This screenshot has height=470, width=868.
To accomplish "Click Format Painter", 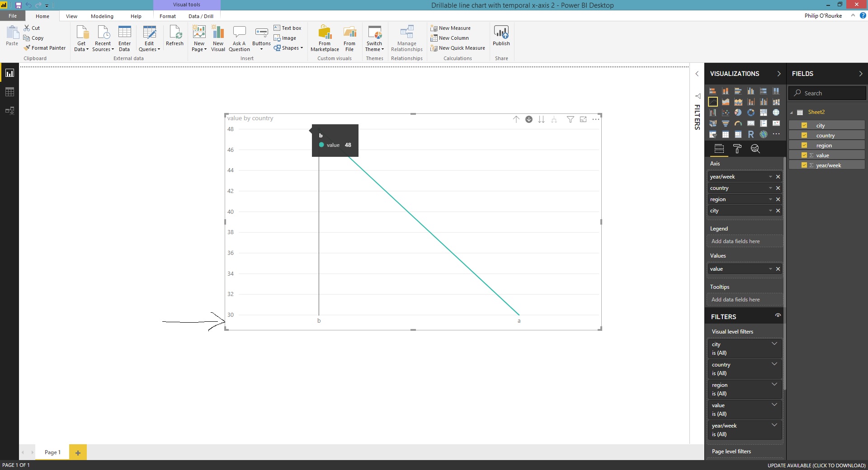I will click(x=45, y=48).
